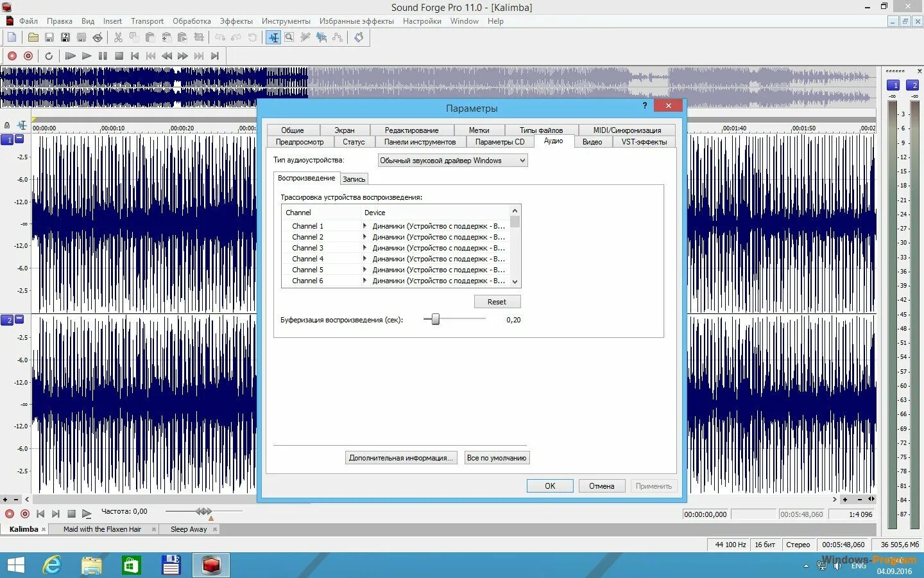This screenshot has width=924, height=578.
Task: Click the New file icon in toolbar
Action: (12, 37)
